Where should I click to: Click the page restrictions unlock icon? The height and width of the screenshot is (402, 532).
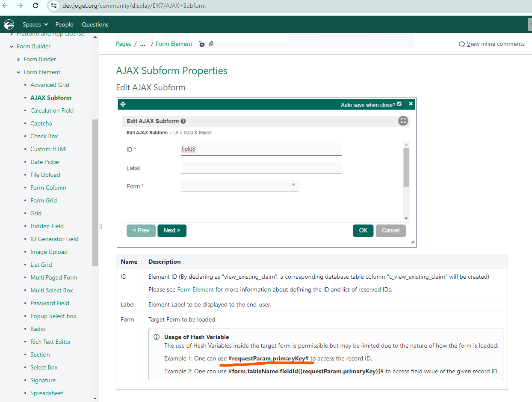point(202,44)
